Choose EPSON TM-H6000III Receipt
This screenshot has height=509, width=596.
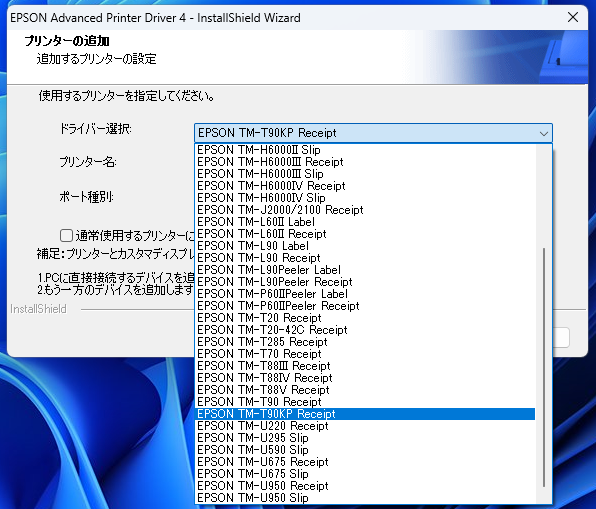pyautogui.click(x=365, y=162)
